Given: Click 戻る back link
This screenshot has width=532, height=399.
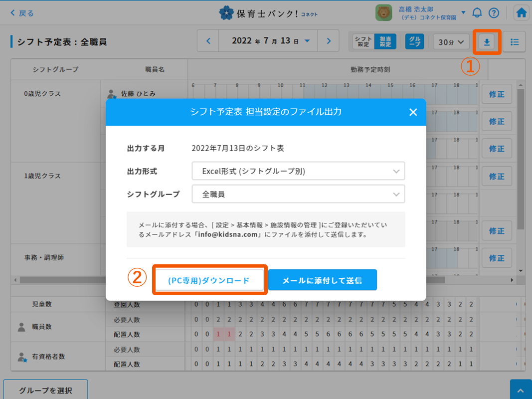Looking at the screenshot, I should click(22, 13).
